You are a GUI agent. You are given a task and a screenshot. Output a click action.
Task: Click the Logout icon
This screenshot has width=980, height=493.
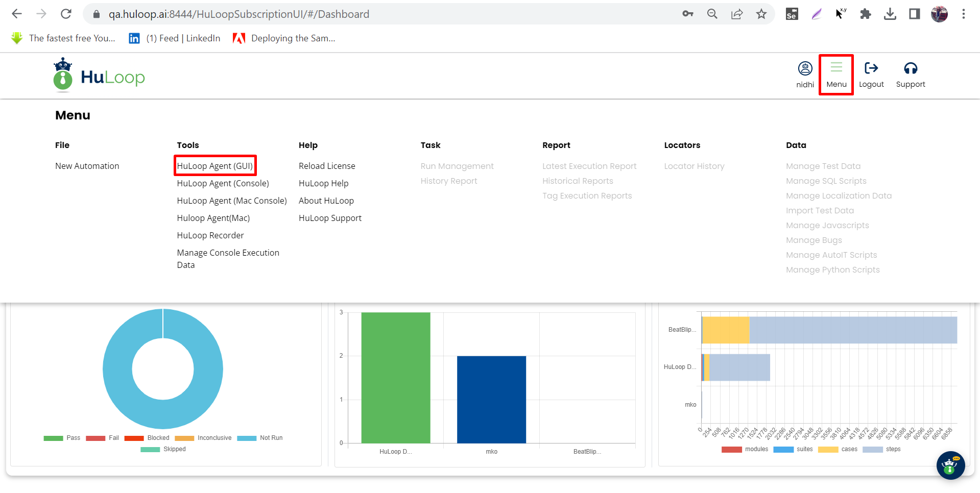(871, 68)
